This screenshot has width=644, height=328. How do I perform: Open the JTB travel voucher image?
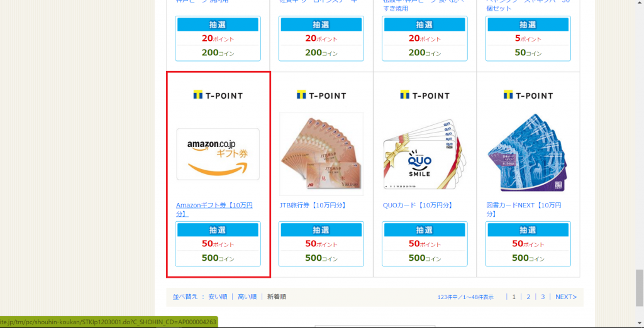click(x=321, y=154)
